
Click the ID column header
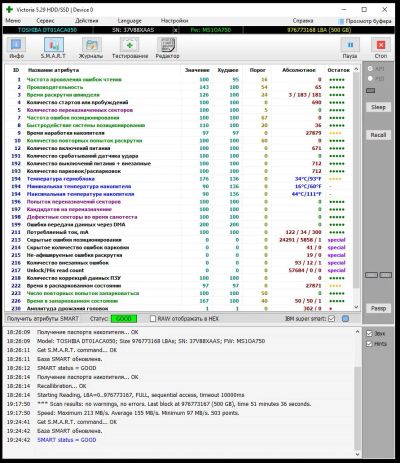[16, 70]
